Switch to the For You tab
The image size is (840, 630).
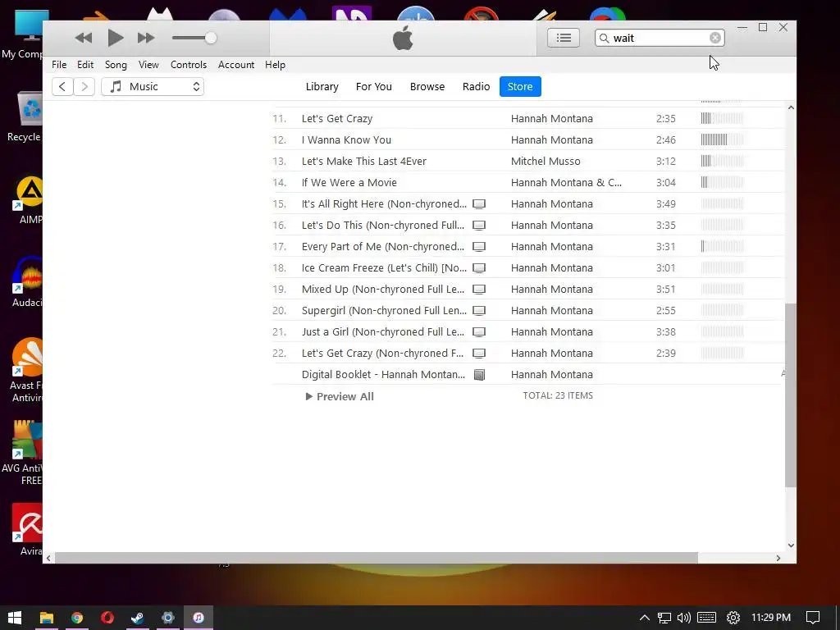pyautogui.click(x=374, y=86)
